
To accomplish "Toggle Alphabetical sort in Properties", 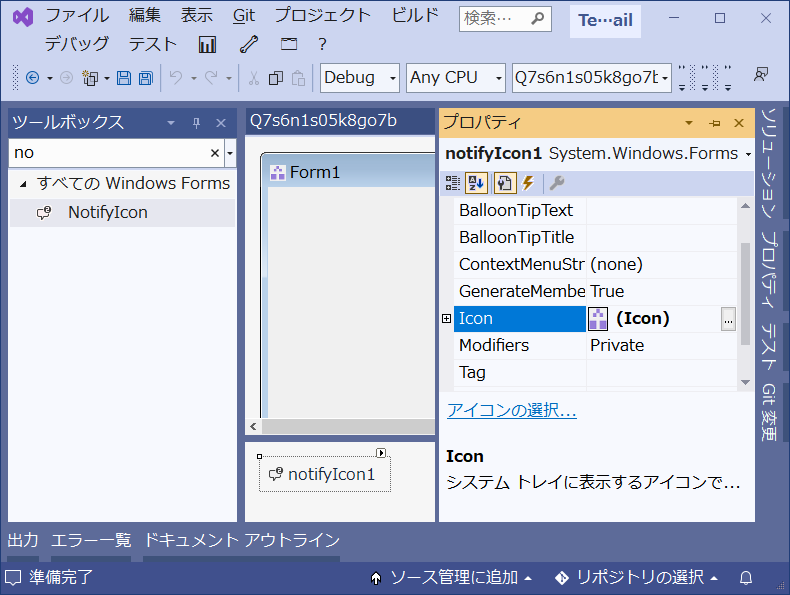I will 476,183.
